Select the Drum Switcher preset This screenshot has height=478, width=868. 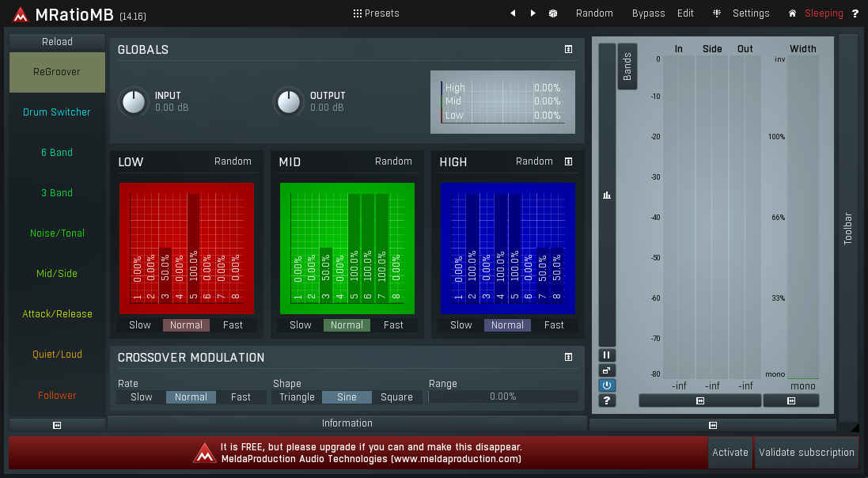pyautogui.click(x=57, y=112)
